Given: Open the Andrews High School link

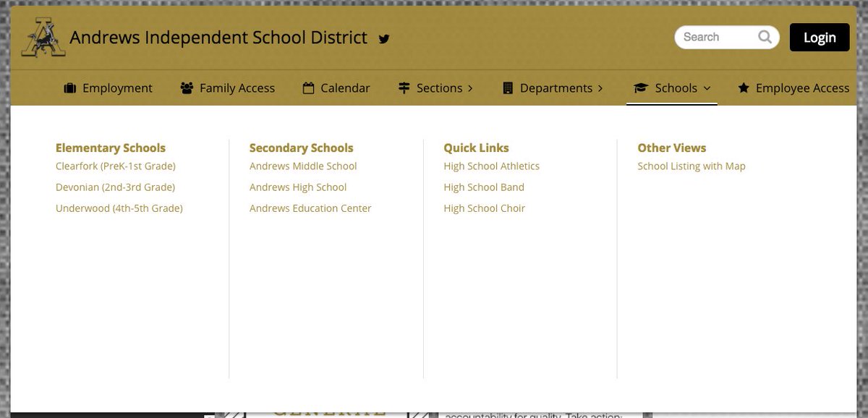Looking at the screenshot, I should point(297,187).
